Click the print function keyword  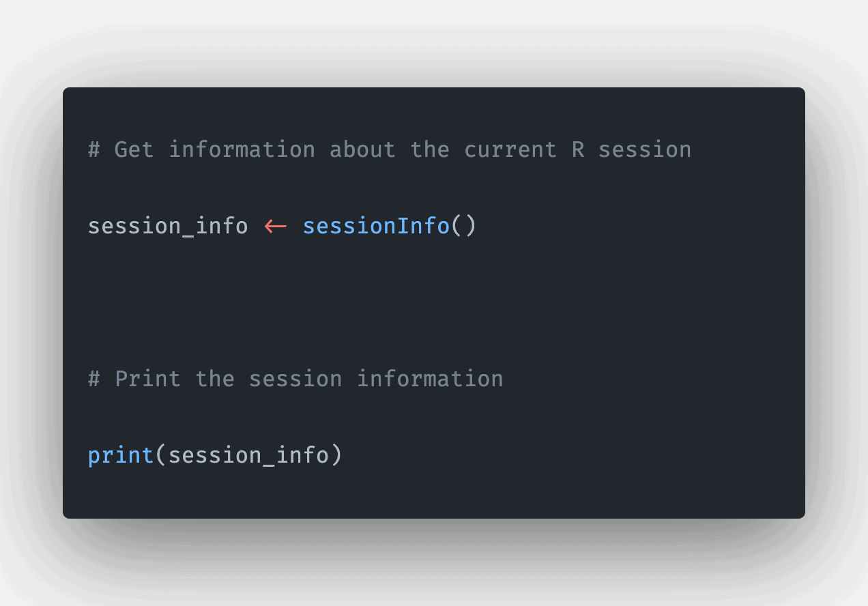[x=121, y=455]
